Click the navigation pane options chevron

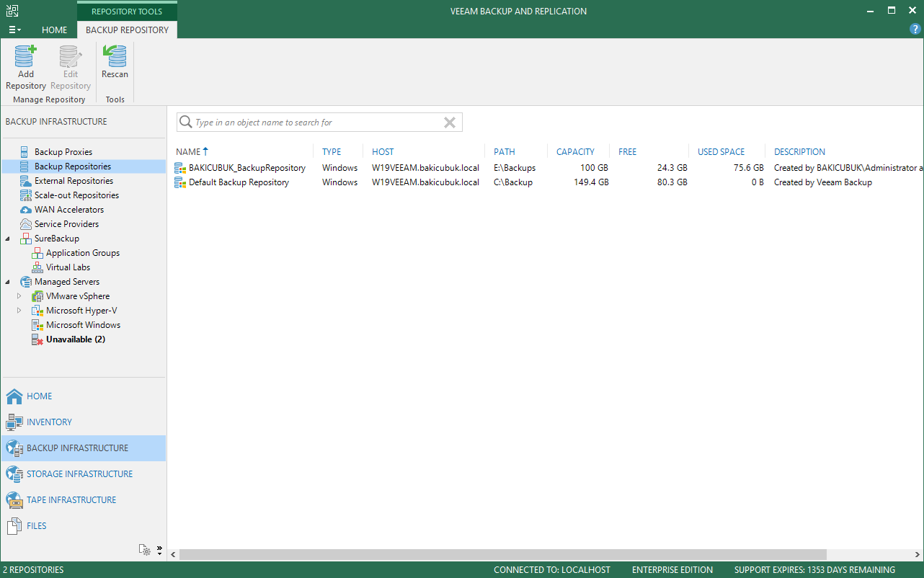(160, 550)
